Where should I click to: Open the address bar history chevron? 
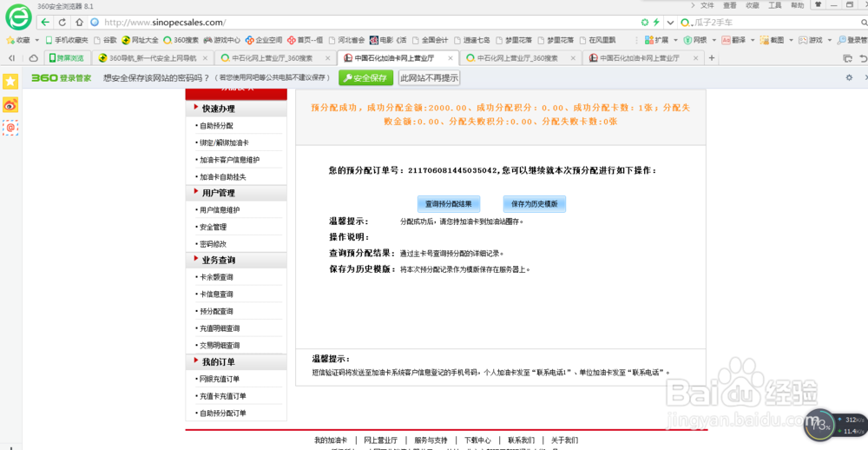coord(670,23)
